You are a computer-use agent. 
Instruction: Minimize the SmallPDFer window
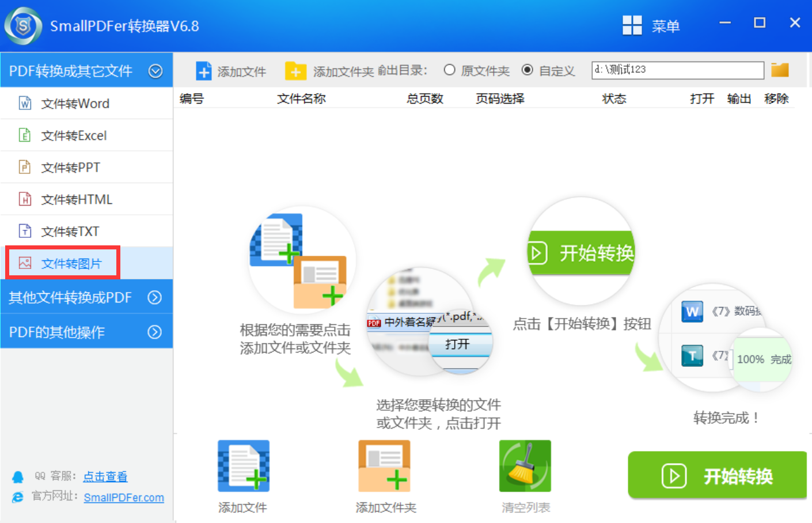pos(725,23)
